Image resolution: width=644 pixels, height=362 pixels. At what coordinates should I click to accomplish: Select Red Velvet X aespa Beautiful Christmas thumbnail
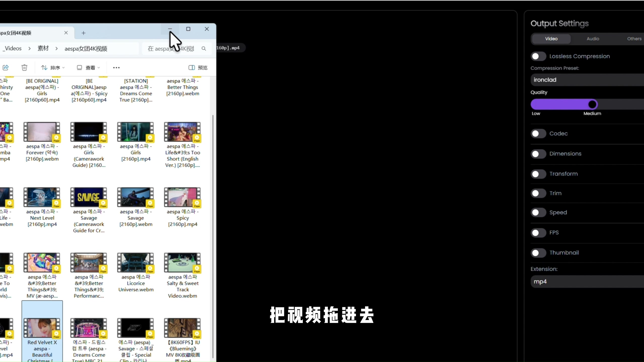tap(42, 328)
